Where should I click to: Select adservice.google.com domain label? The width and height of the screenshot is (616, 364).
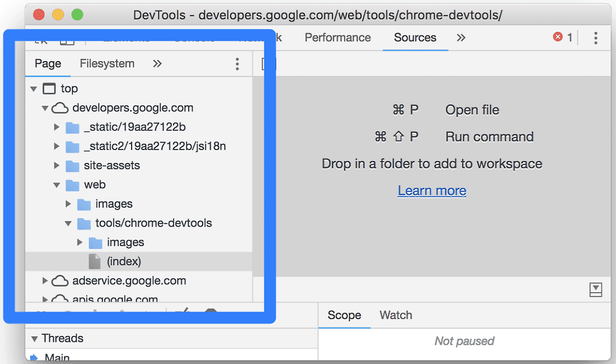click(x=129, y=281)
